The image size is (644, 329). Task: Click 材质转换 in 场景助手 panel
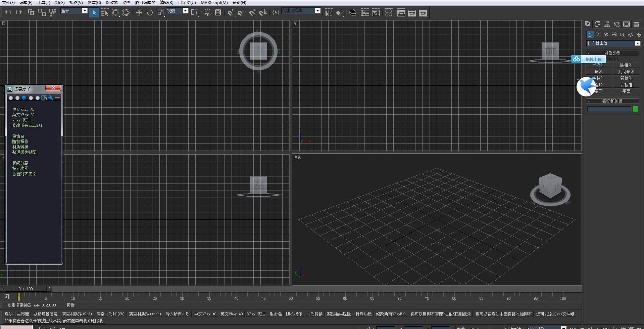(20, 147)
